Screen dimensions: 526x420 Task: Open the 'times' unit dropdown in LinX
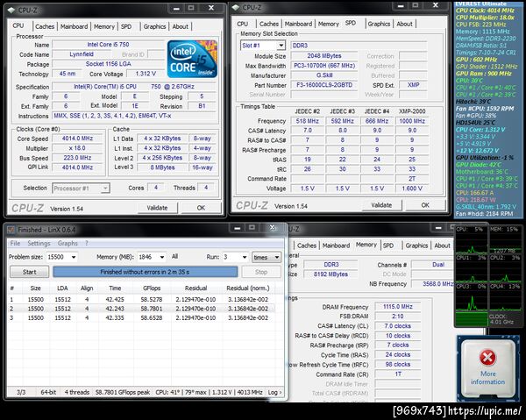click(267, 257)
